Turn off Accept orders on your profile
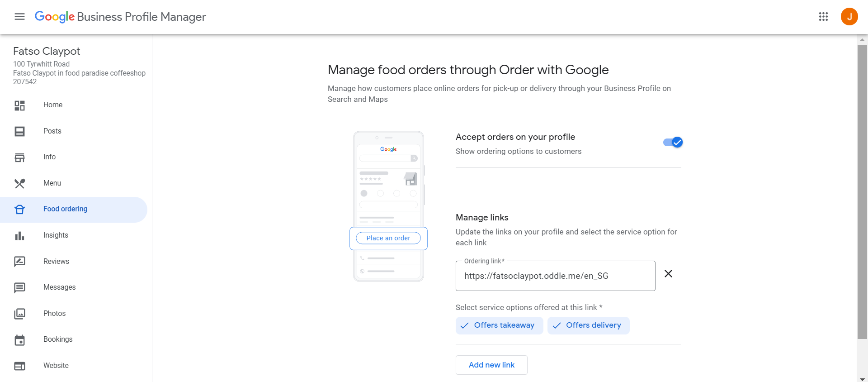This screenshot has width=868, height=382. (673, 143)
